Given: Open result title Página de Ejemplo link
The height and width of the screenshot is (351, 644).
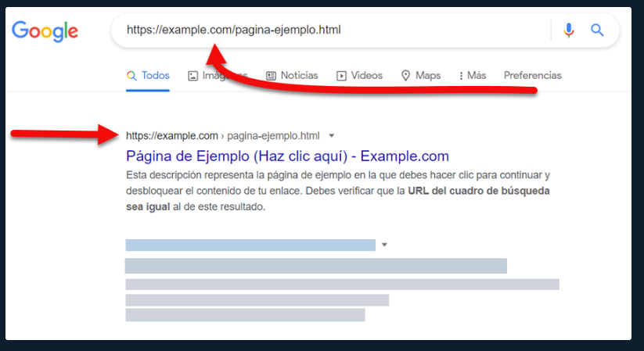Looking at the screenshot, I should coord(287,156).
